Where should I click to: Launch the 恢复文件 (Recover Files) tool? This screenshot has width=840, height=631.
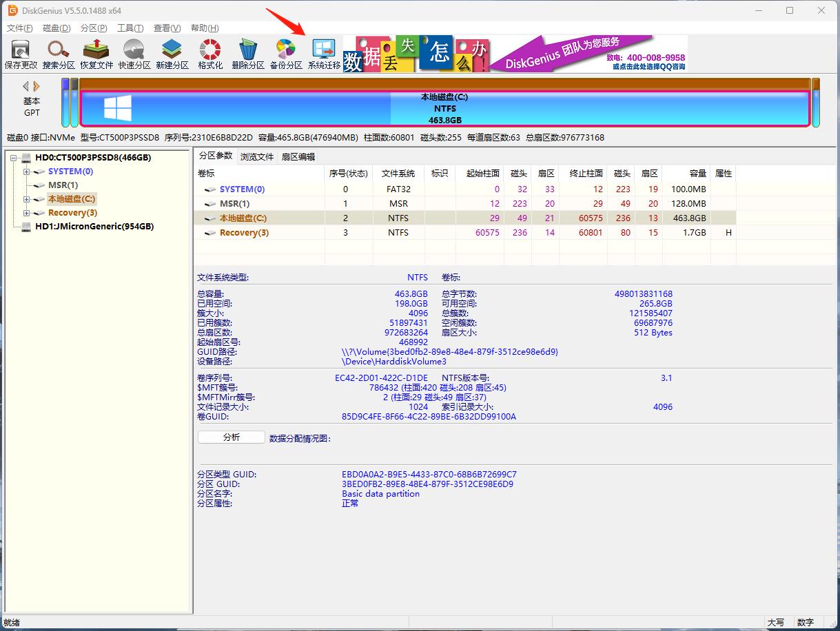pyautogui.click(x=96, y=53)
